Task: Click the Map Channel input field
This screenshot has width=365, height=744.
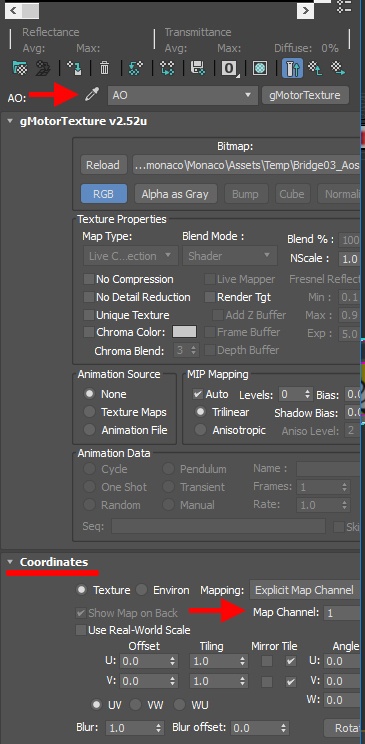Action: pyautogui.click(x=342, y=613)
